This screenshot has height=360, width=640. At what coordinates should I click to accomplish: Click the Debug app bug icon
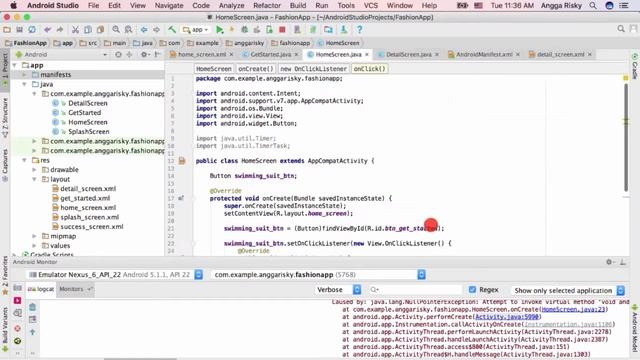(x=244, y=29)
